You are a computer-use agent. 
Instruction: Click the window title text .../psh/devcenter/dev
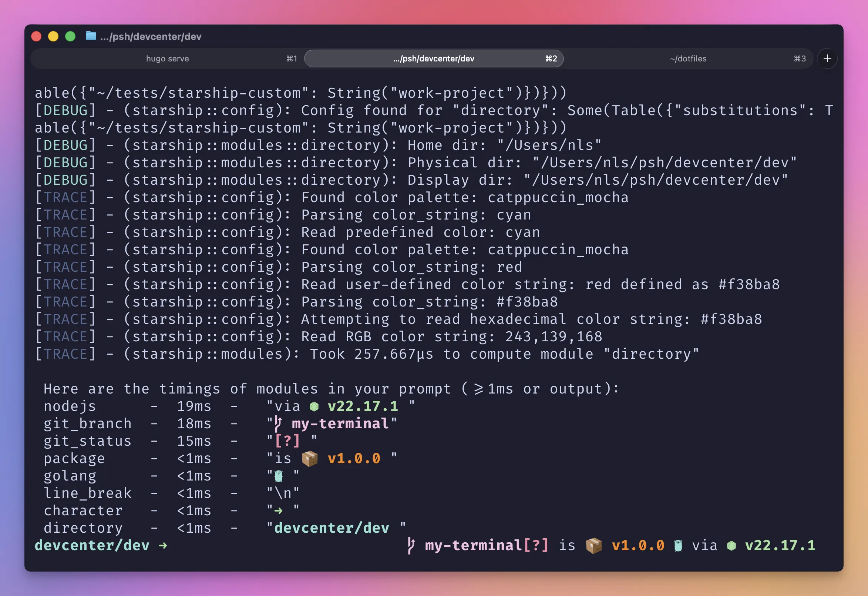tap(151, 36)
